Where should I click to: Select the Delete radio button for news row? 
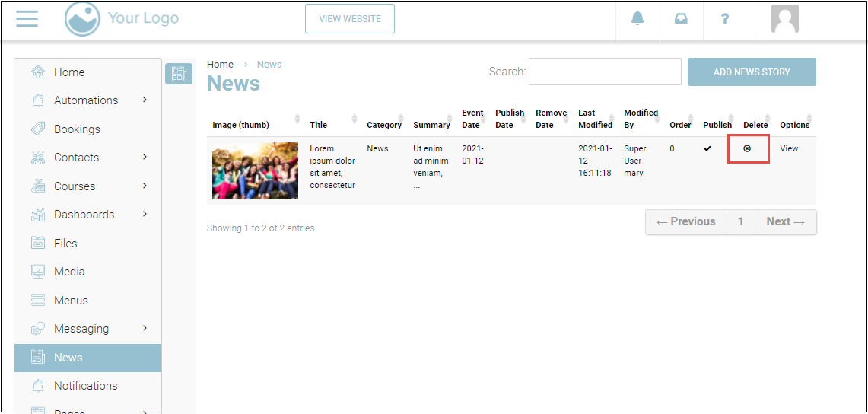747,149
